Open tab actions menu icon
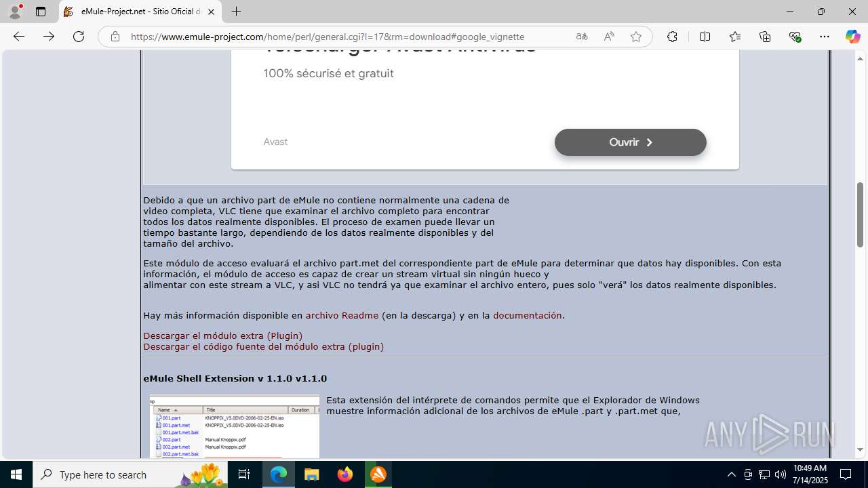 [41, 12]
